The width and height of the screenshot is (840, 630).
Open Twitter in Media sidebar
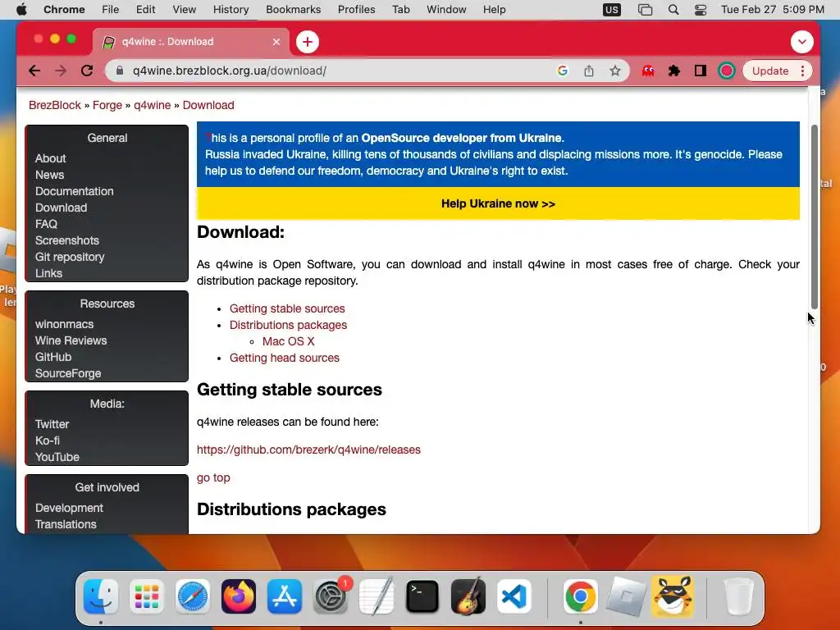coord(52,424)
